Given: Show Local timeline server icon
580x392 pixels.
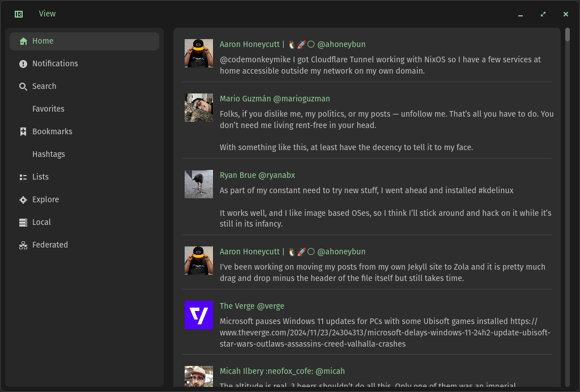Looking at the screenshot, I should tap(23, 223).
